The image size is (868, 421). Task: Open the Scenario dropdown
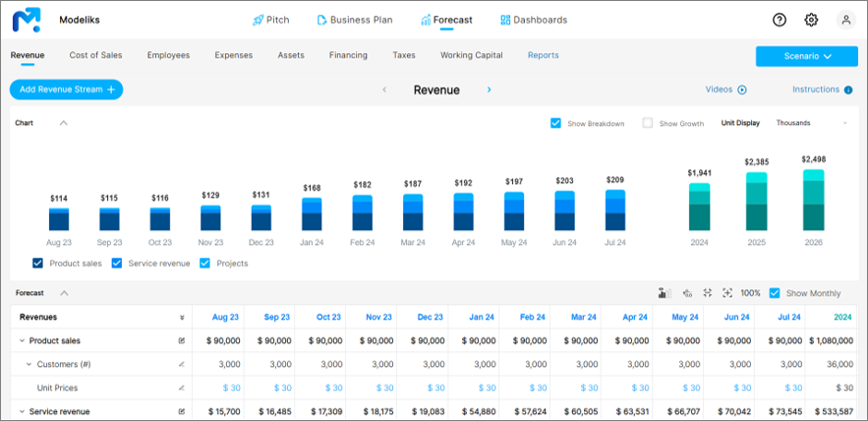pyautogui.click(x=807, y=56)
